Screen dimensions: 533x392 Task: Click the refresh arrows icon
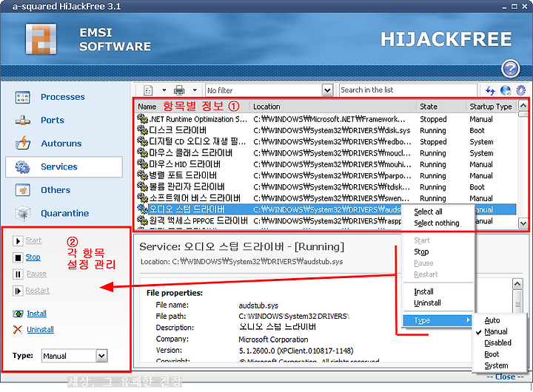[x=490, y=90]
